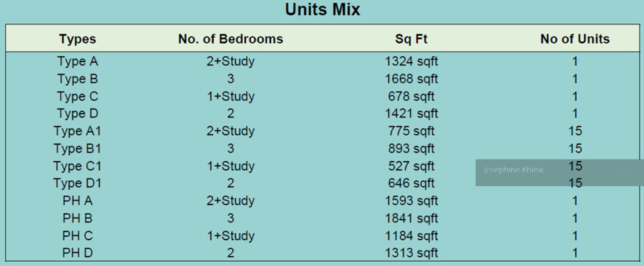Select the 678 sqft cell for Type C
644x266 pixels.
click(411, 97)
